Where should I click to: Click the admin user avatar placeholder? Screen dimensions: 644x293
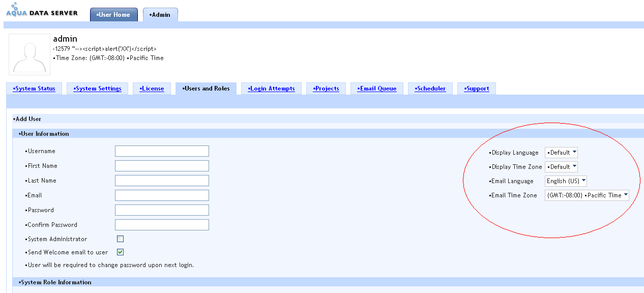[x=30, y=54]
